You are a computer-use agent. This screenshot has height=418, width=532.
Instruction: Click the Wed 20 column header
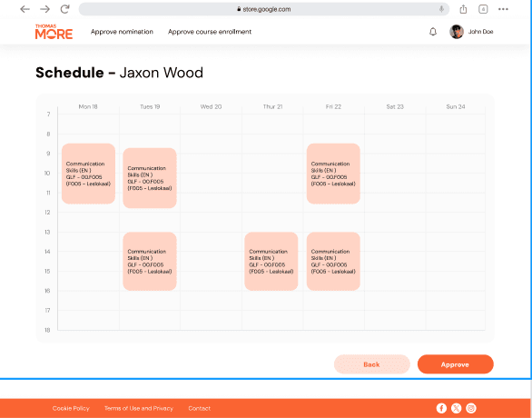click(211, 106)
